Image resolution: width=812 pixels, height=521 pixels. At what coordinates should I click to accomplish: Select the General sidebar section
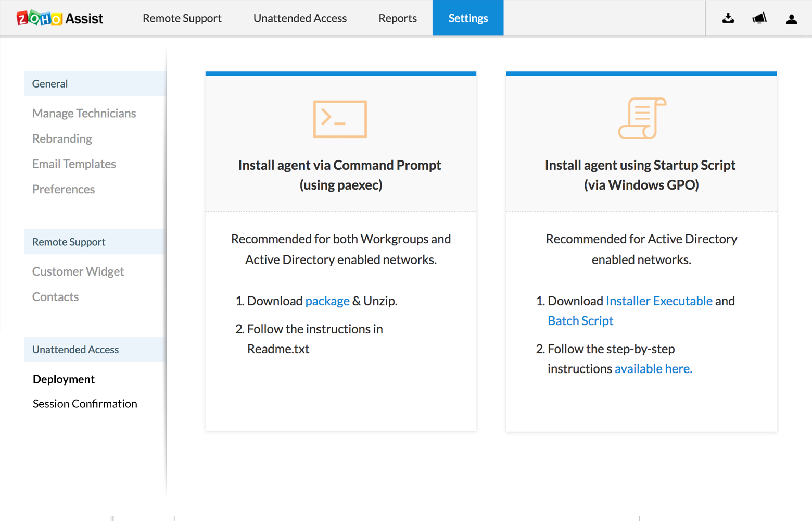95,84
